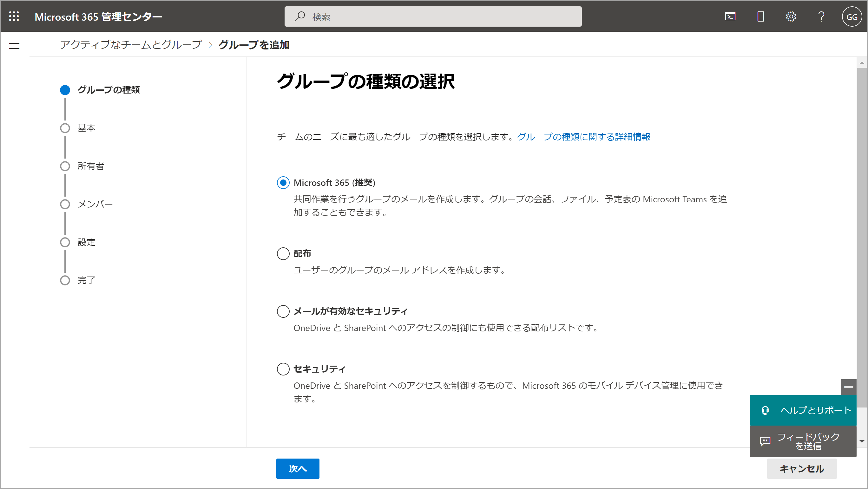Click the グループを追加 breadcrumb text
The width and height of the screenshot is (868, 489).
click(x=254, y=45)
